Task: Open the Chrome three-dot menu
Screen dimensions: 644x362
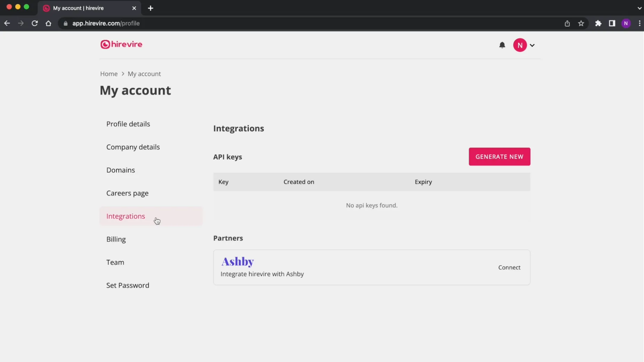Action: pyautogui.click(x=639, y=23)
